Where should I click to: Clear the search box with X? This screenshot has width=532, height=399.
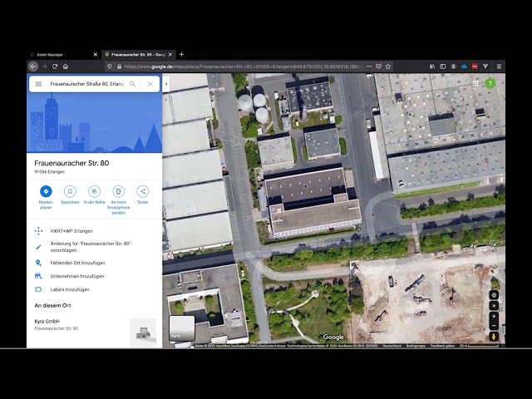(x=150, y=84)
